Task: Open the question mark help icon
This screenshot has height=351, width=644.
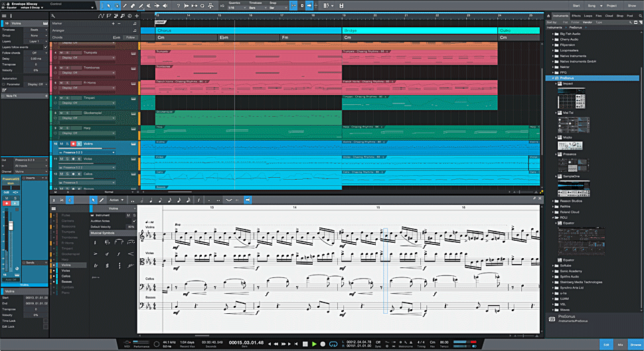Action: point(178,6)
